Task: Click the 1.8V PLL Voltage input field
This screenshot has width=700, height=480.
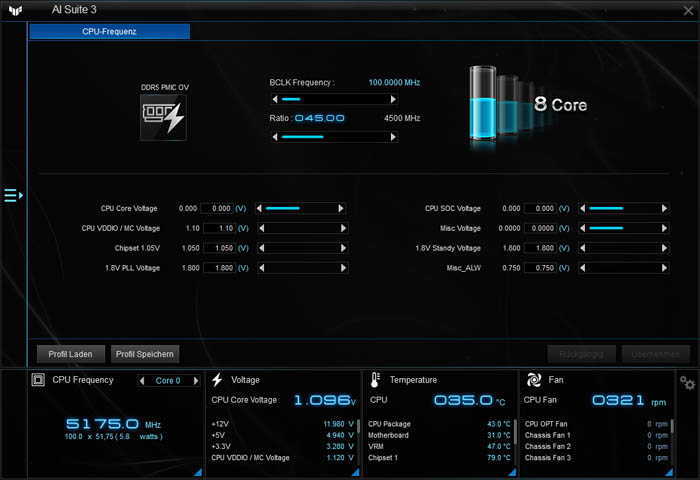Action: tap(219, 268)
